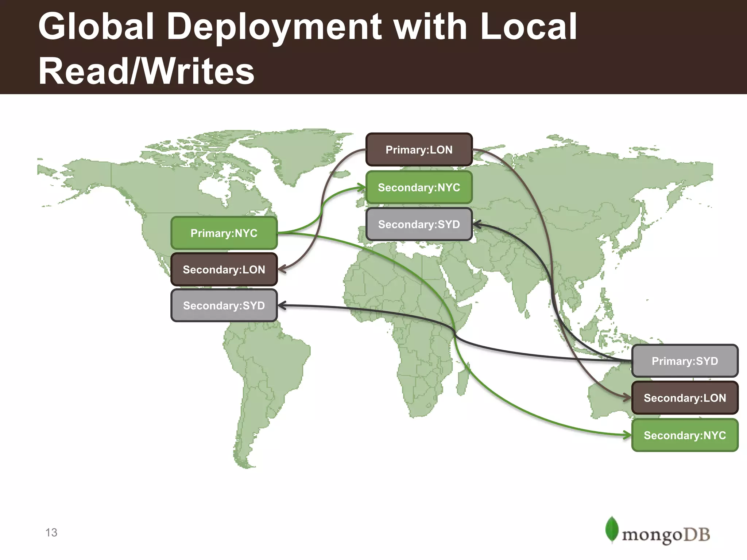The image size is (747, 560).
Task: Click the Primary:SYD box
Action: click(x=685, y=361)
